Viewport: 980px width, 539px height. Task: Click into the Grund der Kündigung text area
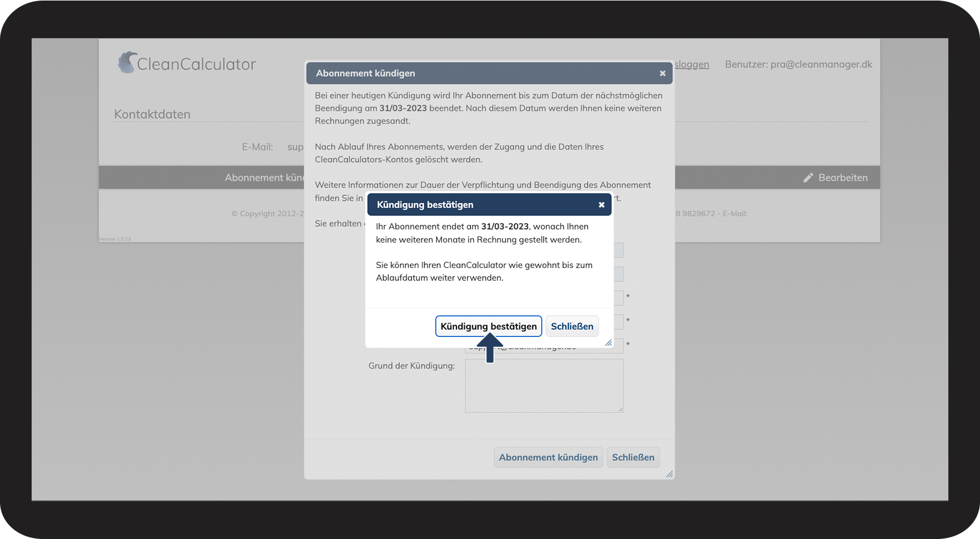pos(544,386)
